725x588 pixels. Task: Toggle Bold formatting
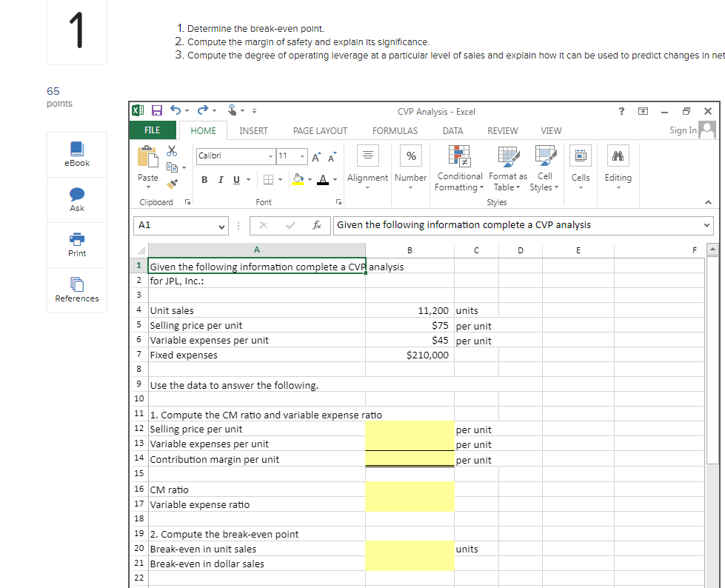pos(204,181)
